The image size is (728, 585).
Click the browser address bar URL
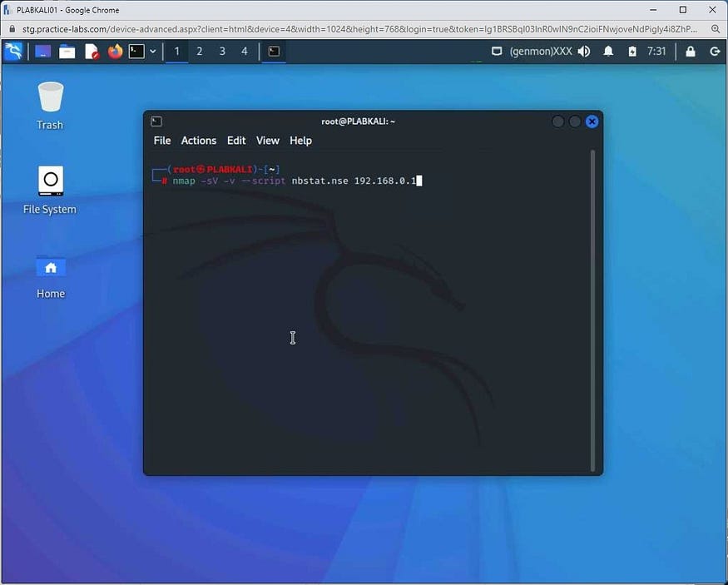pyautogui.click(x=359, y=29)
